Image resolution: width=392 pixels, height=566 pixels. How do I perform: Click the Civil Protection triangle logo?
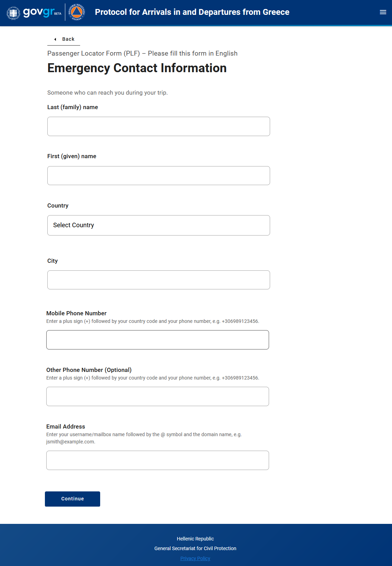pyautogui.click(x=77, y=12)
